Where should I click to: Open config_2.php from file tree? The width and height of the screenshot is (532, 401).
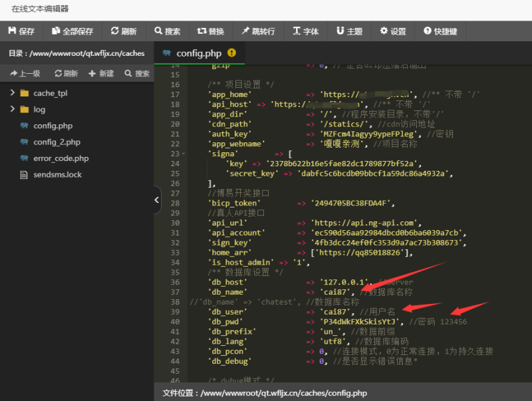(x=56, y=142)
